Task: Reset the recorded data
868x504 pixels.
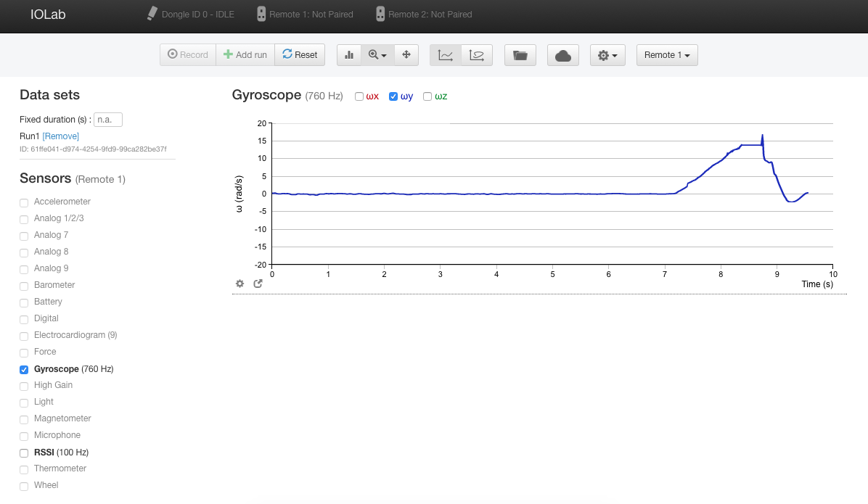Action: [300, 55]
